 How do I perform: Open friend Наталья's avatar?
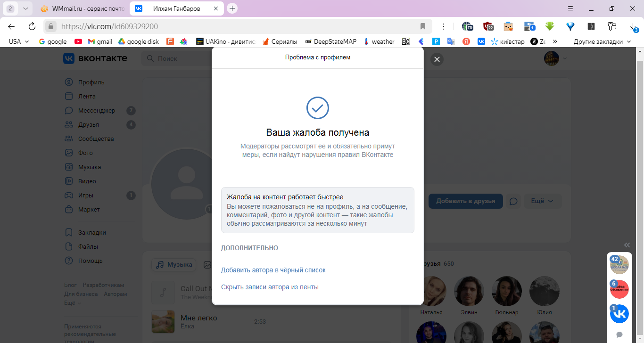(x=431, y=291)
